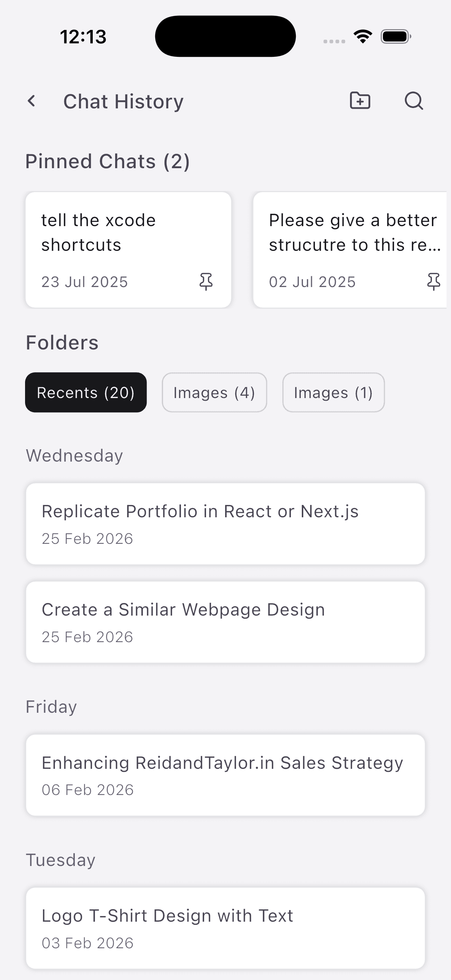451x980 pixels.
Task: Tap the new folder icon
Action: coord(360,101)
